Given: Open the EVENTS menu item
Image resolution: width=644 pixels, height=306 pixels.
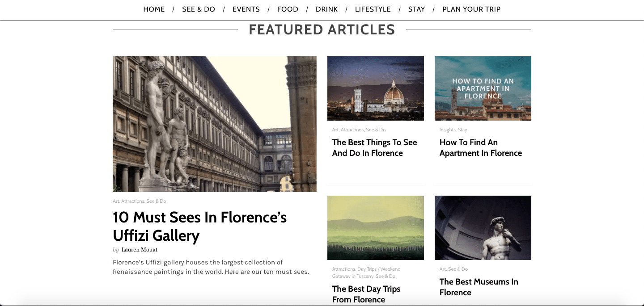Looking at the screenshot, I should tap(246, 9).
